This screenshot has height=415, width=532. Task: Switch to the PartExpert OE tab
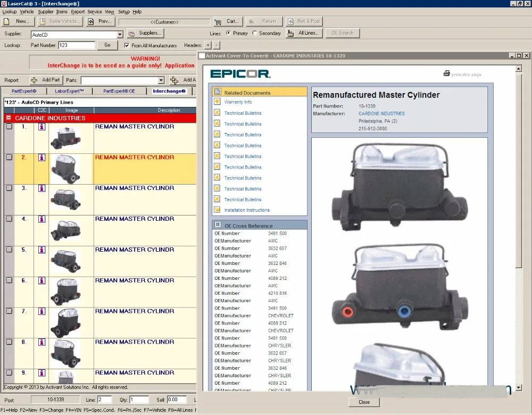point(119,92)
